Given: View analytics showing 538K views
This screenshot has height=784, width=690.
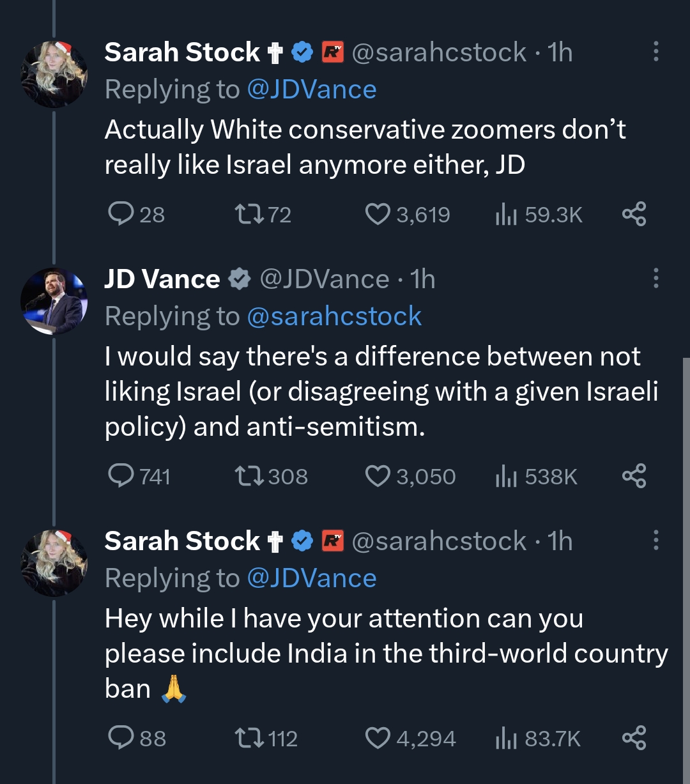Looking at the screenshot, I should (537, 476).
